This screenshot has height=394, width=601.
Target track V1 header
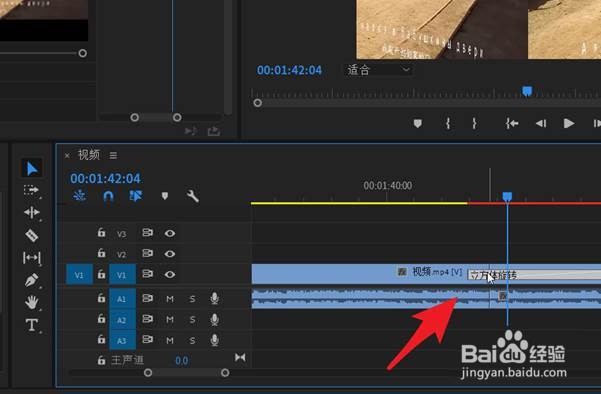pos(122,274)
